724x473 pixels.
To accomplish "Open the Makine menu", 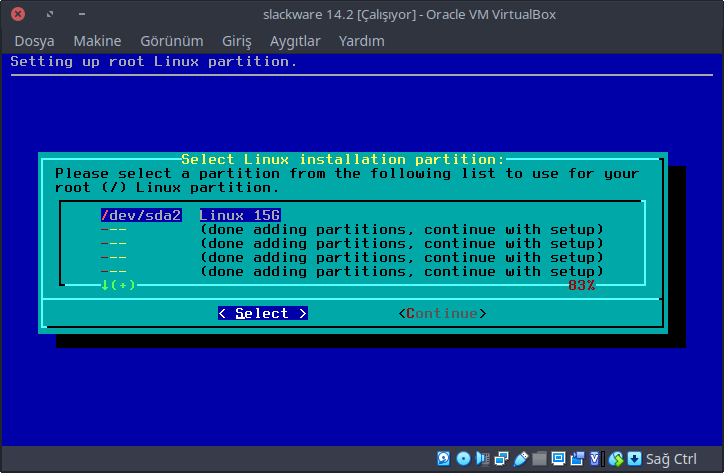I will click(97, 41).
